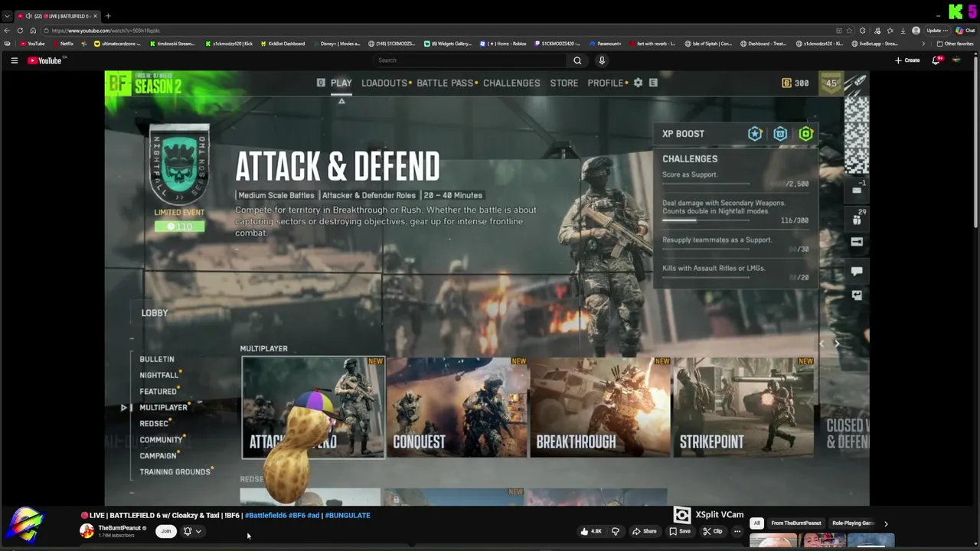Focus the YouTube search box
Viewport: 980px width, 551px height.
[469, 60]
